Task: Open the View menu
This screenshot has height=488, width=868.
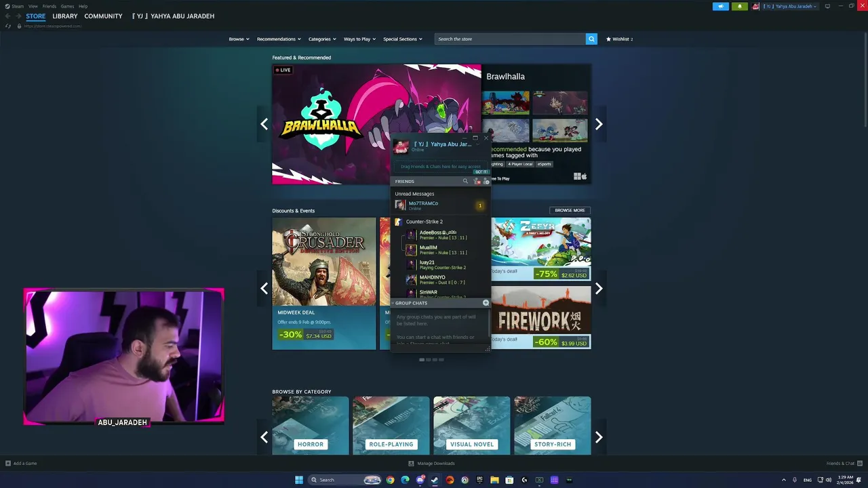Action: click(x=33, y=6)
